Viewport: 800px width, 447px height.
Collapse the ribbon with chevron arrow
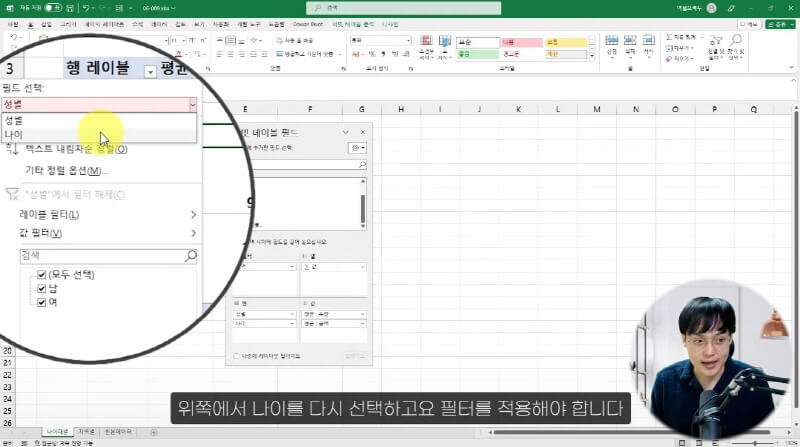point(791,67)
